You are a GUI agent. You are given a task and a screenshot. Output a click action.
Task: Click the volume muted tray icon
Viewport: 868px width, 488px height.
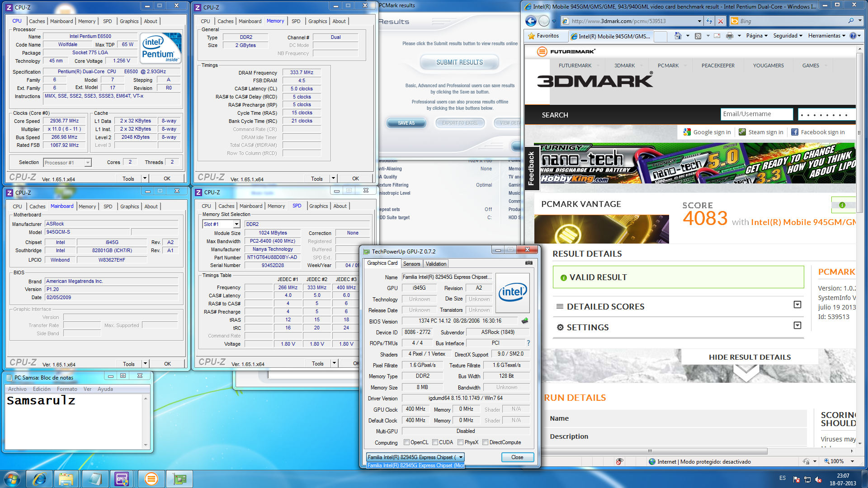tap(818, 479)
